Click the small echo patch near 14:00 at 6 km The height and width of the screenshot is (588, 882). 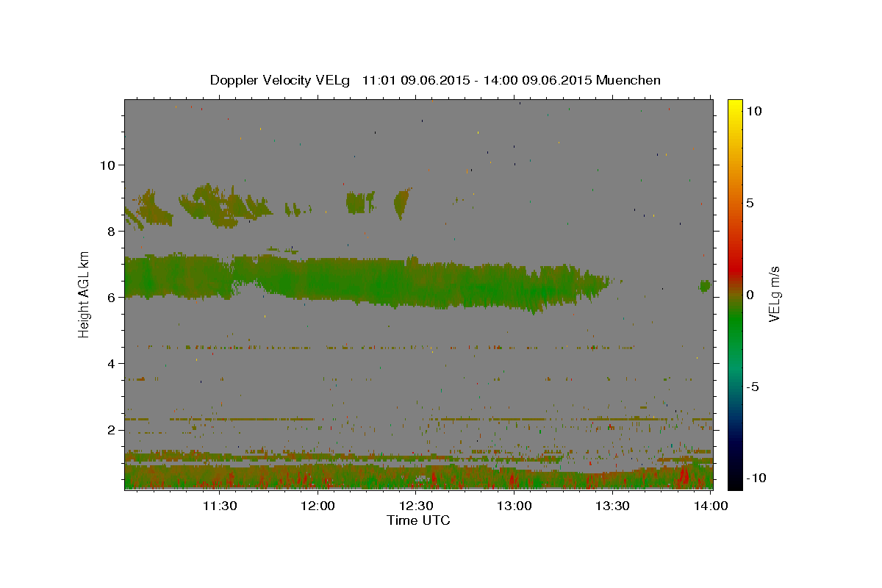pos(705,285)
